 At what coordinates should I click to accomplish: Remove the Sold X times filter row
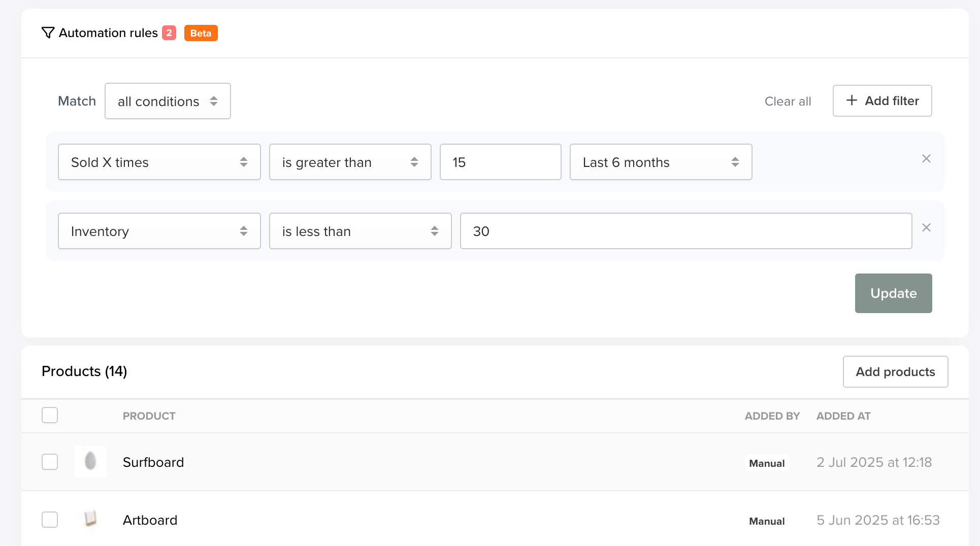pos(926,159)
